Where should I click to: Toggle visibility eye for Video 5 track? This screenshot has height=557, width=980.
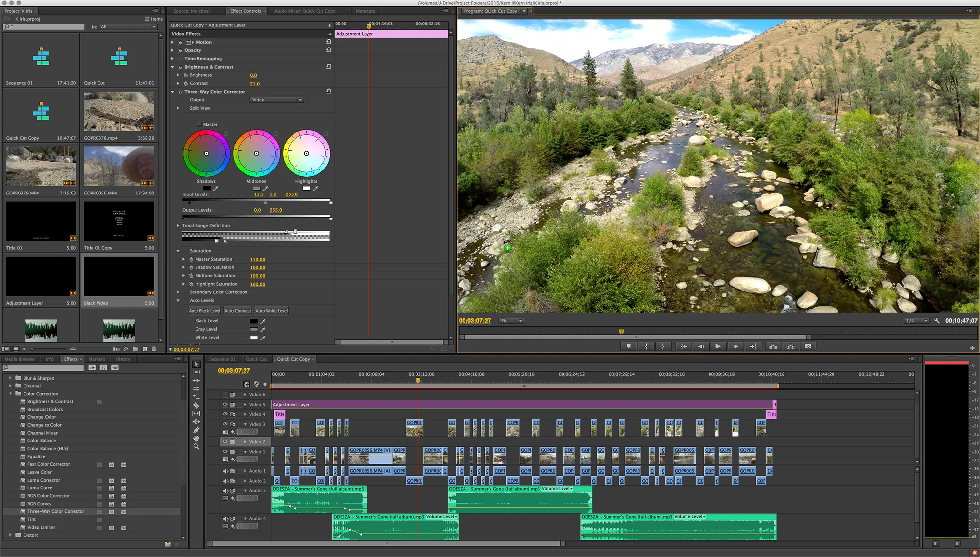tap(225, 405)
